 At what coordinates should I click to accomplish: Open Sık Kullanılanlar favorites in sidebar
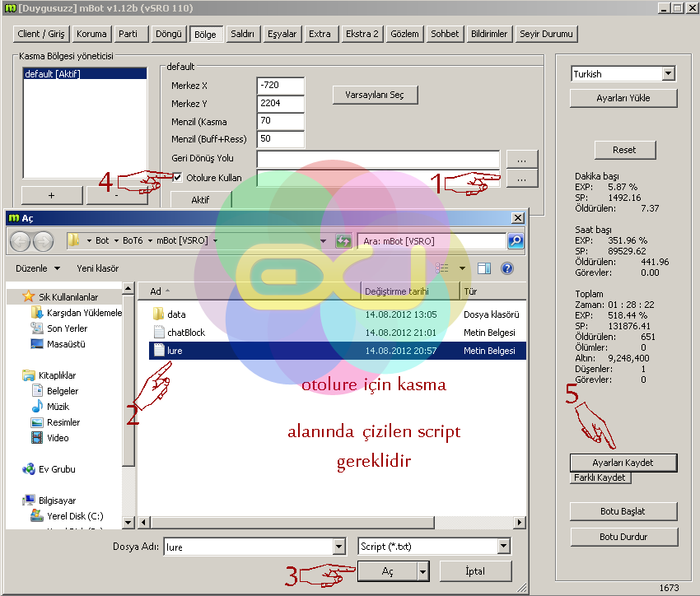click(x=68, y=296)
